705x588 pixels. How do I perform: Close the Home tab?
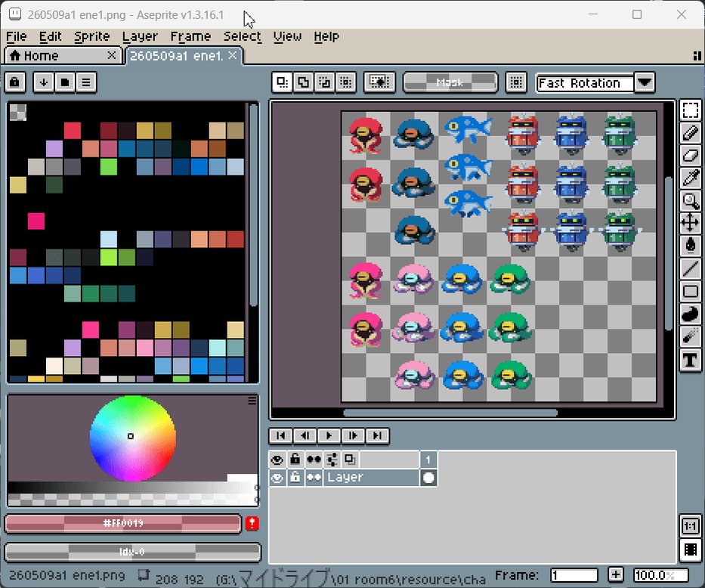pos(112,55)
